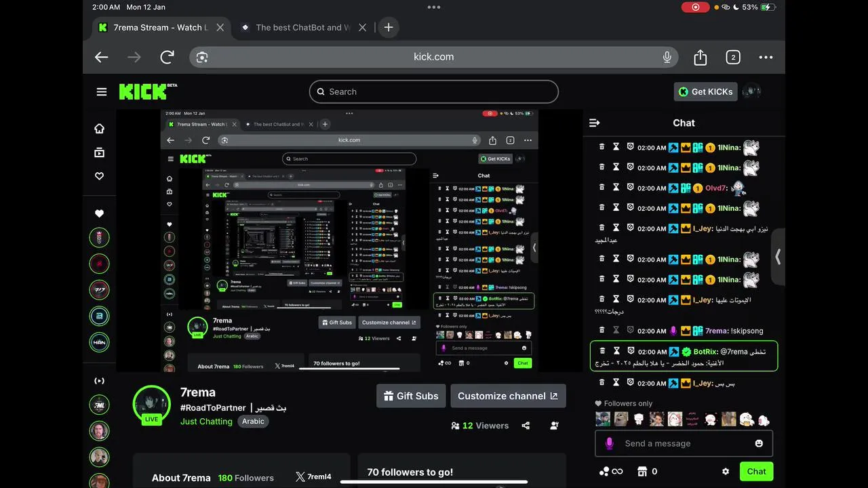Go back using browser back arrow

[x=102, y=57]
